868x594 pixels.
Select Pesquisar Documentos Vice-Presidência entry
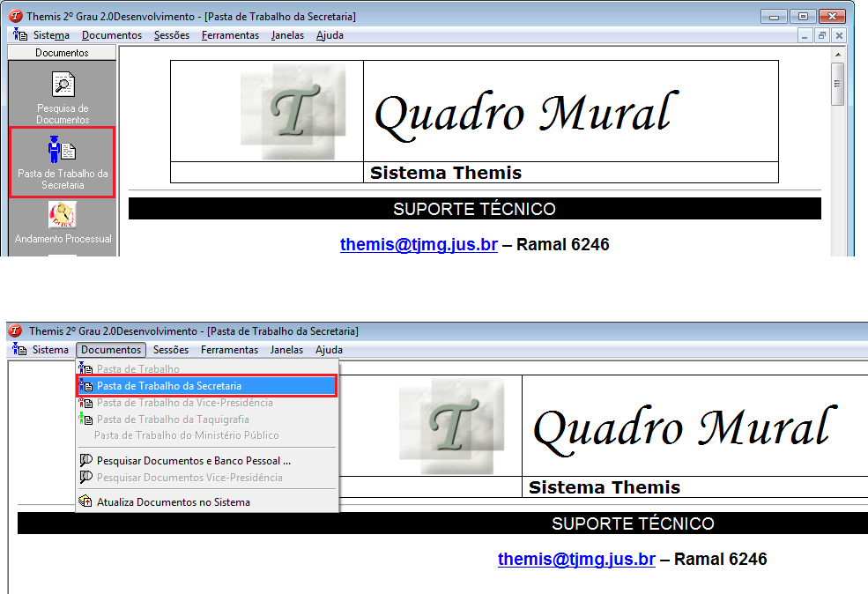click(x=206, y=477)
